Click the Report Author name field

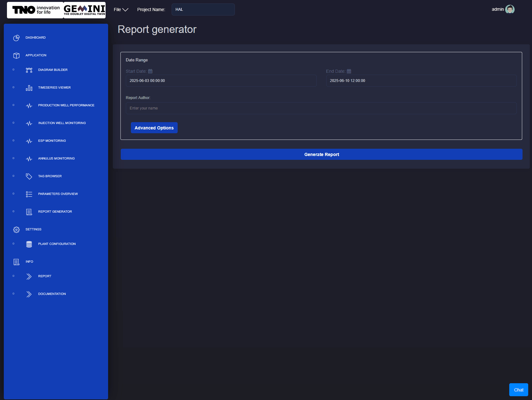click(321, 108)
